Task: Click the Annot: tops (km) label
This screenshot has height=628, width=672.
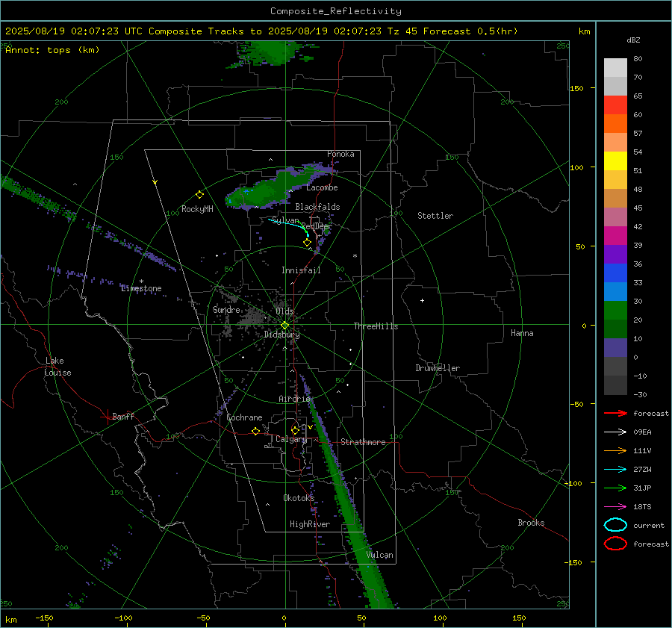Action: click(x=52, y=50)
